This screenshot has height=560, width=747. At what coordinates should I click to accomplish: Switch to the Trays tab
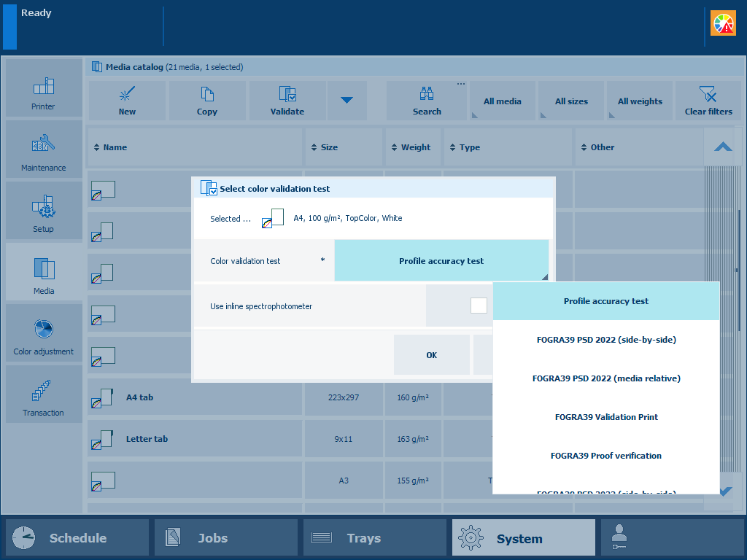(375, 538)
